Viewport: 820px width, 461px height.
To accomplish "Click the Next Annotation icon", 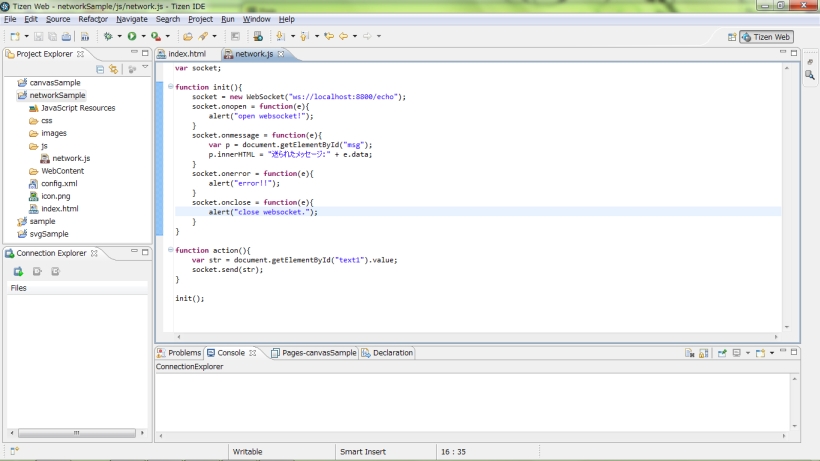I will tap(280, 36).
